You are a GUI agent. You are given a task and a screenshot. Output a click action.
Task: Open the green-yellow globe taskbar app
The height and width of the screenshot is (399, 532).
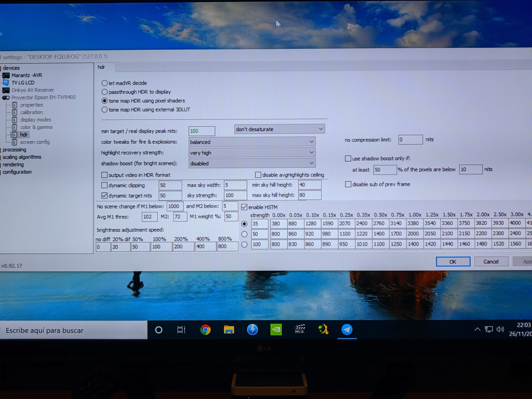pos(323,329)
